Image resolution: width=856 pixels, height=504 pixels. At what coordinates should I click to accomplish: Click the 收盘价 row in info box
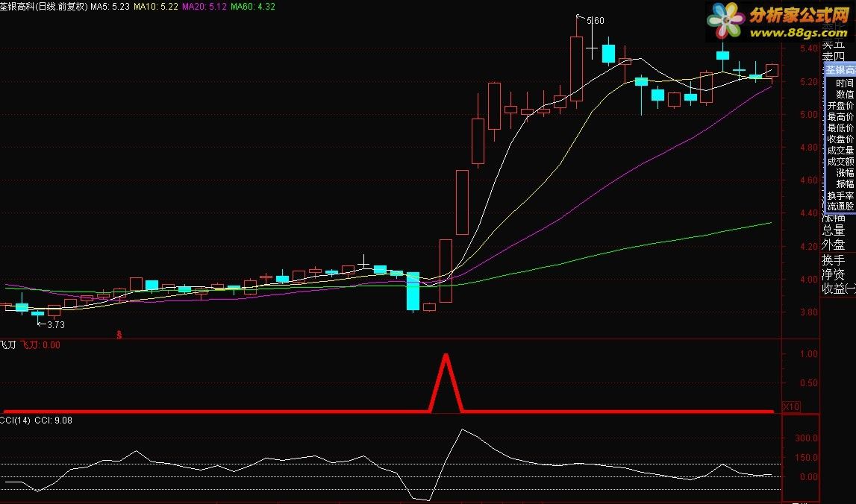coord(840,139)
